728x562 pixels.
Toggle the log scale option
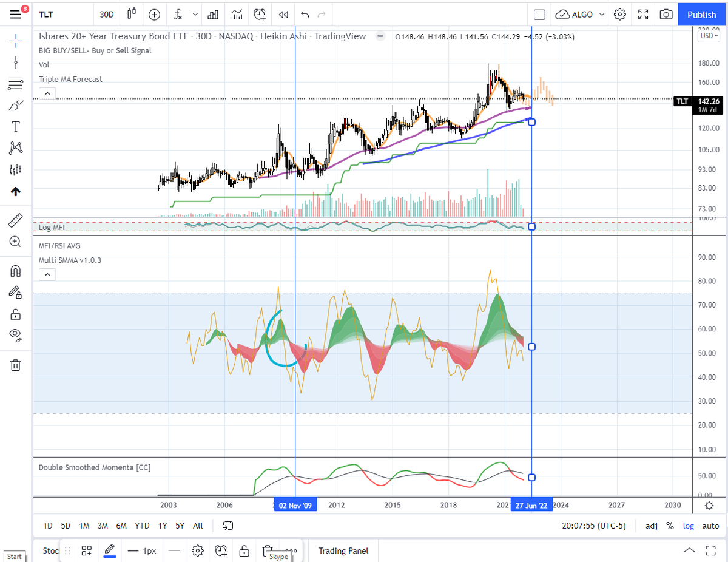pyautogui.click(x=688, y=526)
